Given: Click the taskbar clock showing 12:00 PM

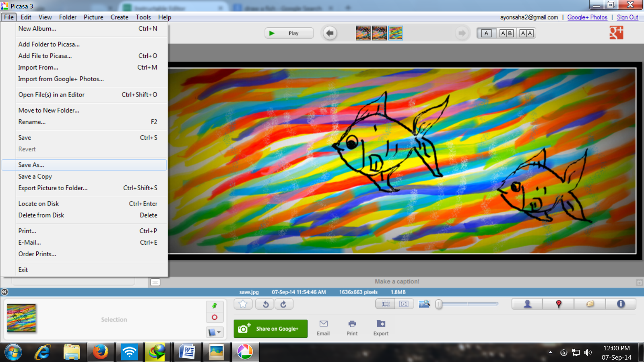Looking at the screenshot, I should click(616, 353).
